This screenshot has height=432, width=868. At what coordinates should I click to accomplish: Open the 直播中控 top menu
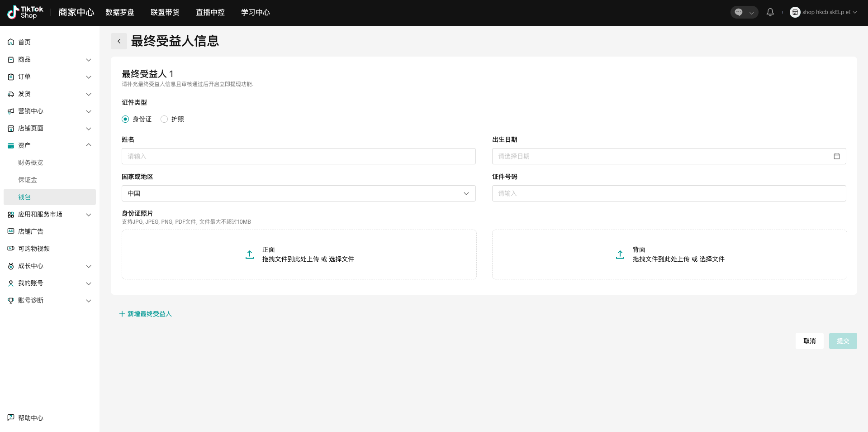[x=210, y=13]
